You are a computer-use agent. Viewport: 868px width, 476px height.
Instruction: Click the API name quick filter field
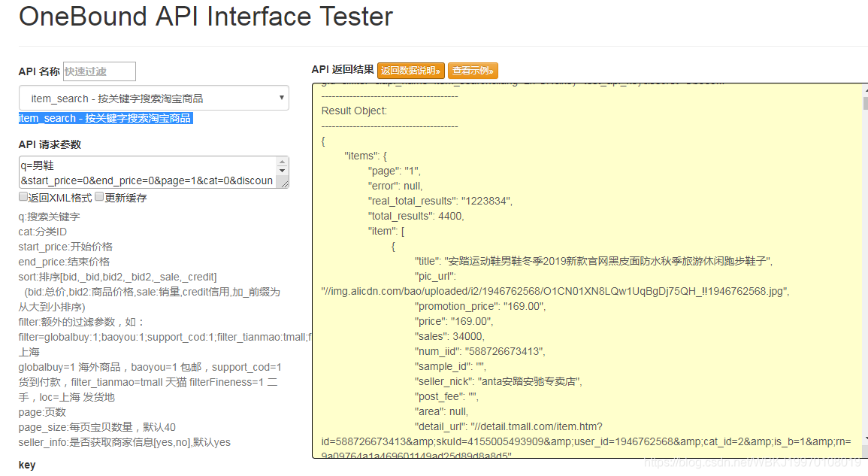coord(99,71)
